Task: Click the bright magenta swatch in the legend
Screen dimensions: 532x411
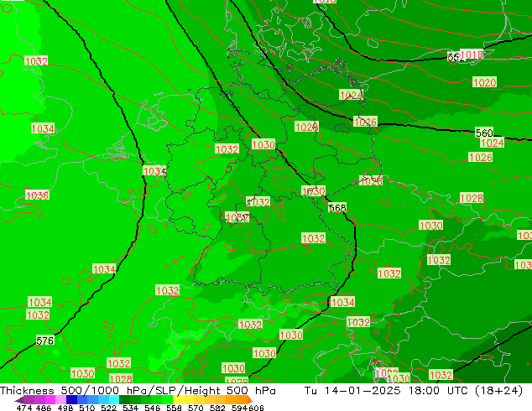Action: [50, 400]
